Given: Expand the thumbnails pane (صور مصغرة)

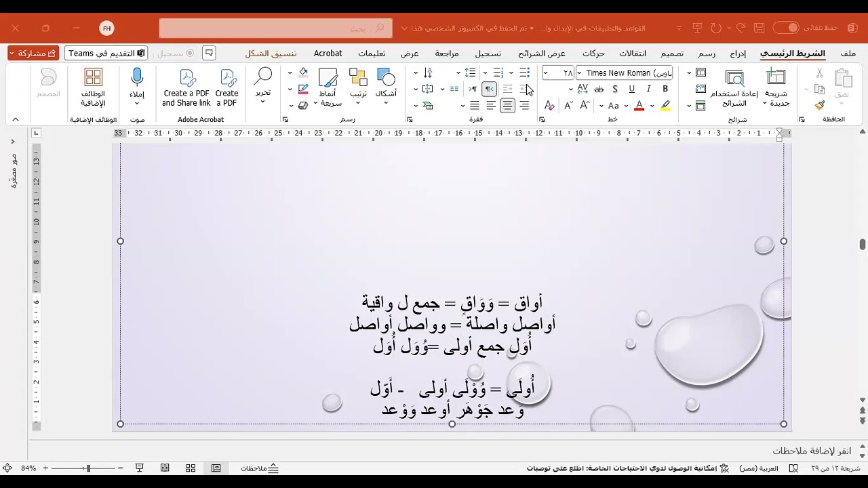Looking at the screenshot, I should (12, 142).
